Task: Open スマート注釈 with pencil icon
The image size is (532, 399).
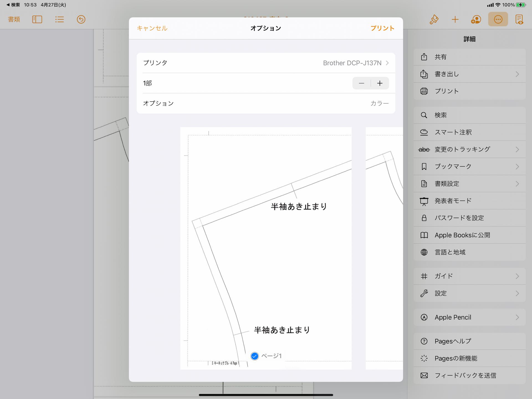Action: point(469,132)
